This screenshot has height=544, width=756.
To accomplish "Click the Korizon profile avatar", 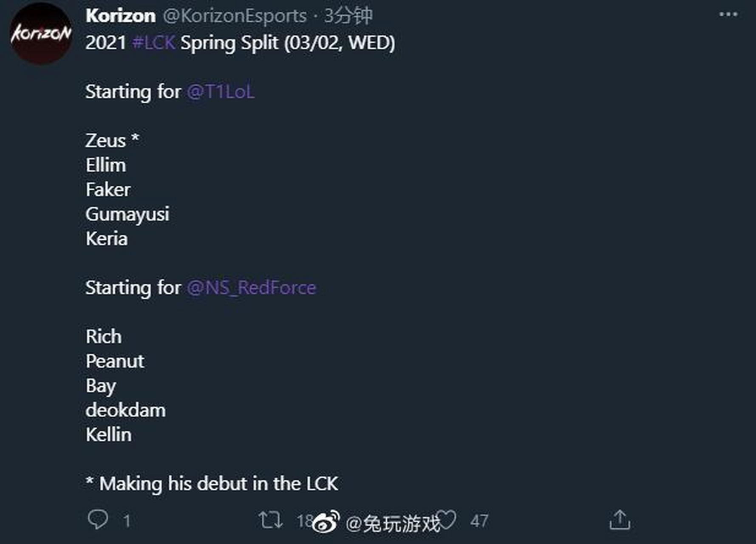I will pos(41,33).
